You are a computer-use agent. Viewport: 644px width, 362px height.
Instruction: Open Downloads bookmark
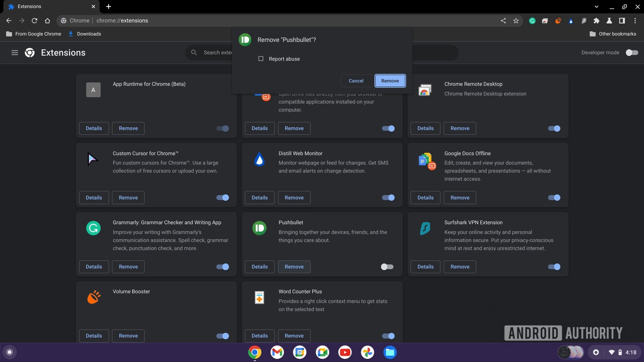click(x=85, y=34)
